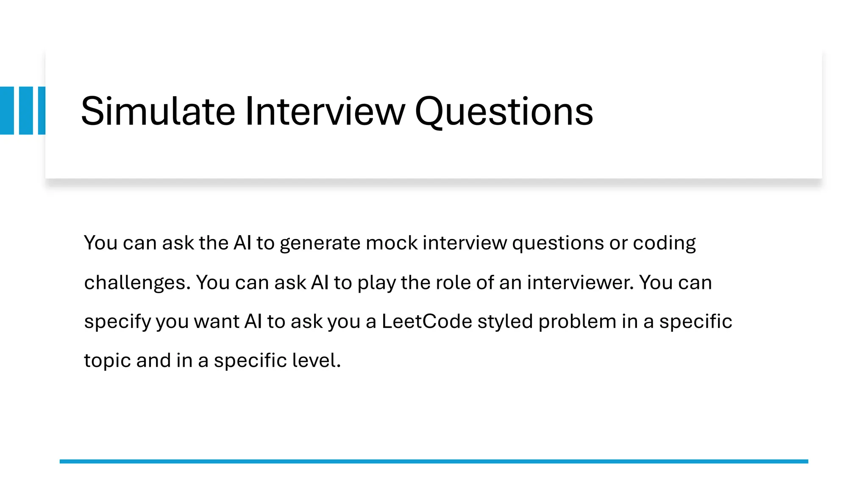Click the word "Interview" in the title

point(325,111)
